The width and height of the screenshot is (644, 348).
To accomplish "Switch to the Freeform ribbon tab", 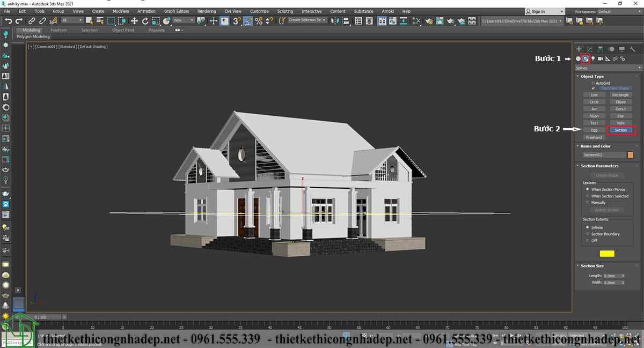I will (58, 30).
